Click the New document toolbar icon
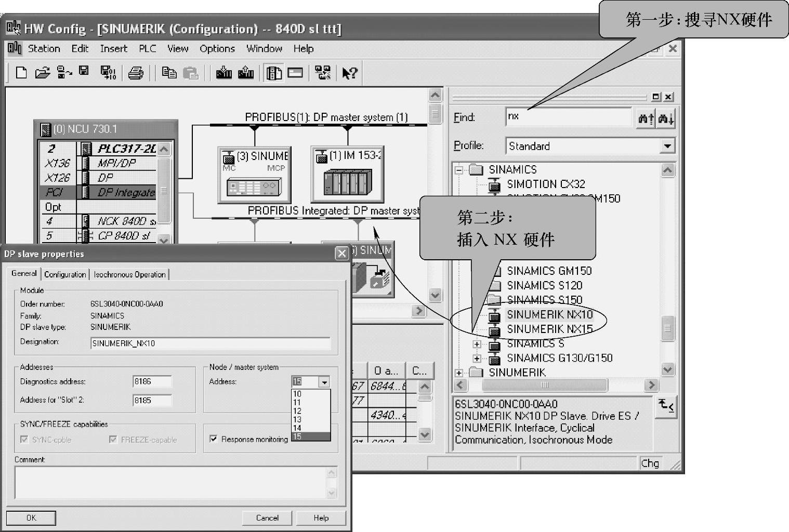The image size is (789, 532). 21,73
